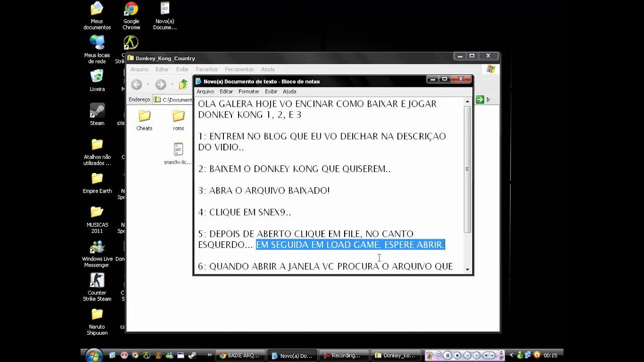Launch Windows Live Messenger from the desktop

point(97,253)
